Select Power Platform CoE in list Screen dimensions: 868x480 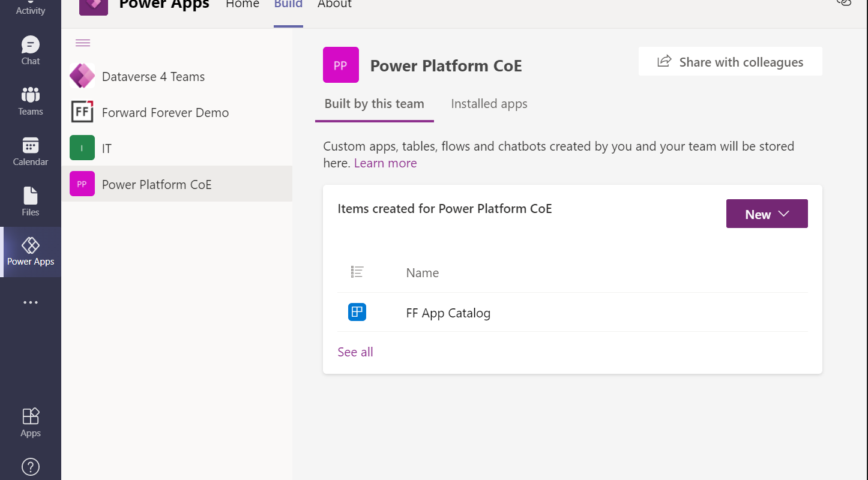(176, 184)
